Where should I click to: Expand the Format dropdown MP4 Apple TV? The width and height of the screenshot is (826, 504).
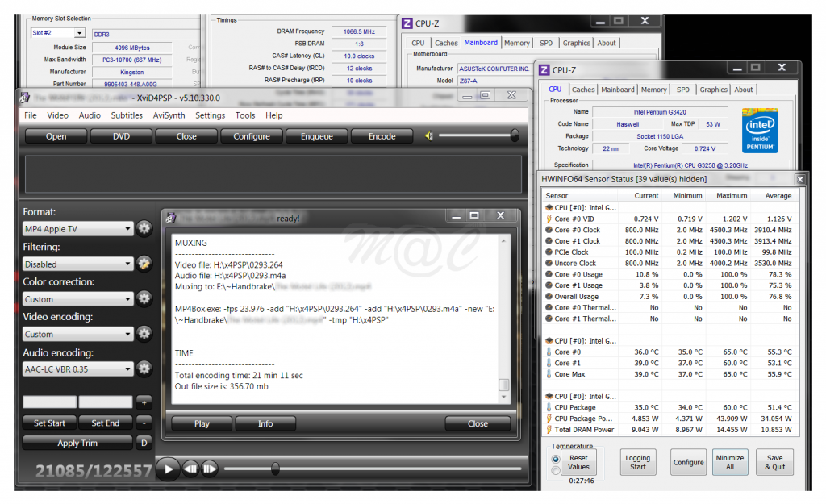coord(77,229)
